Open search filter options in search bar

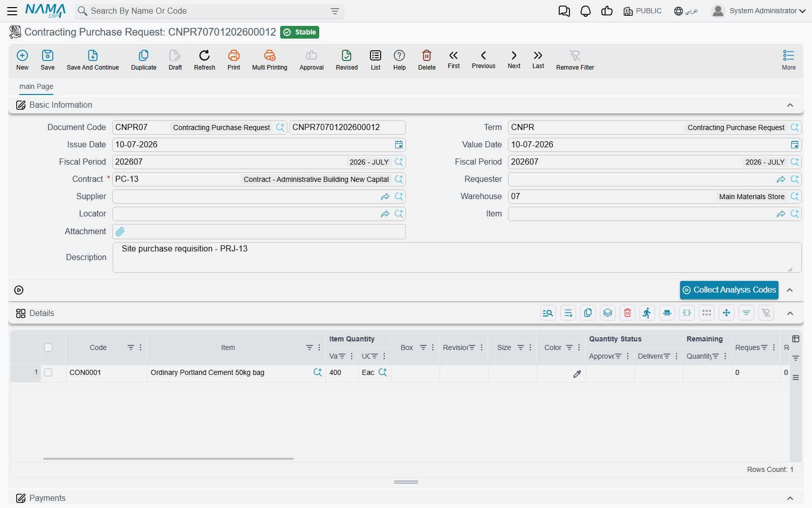[335, 11]
